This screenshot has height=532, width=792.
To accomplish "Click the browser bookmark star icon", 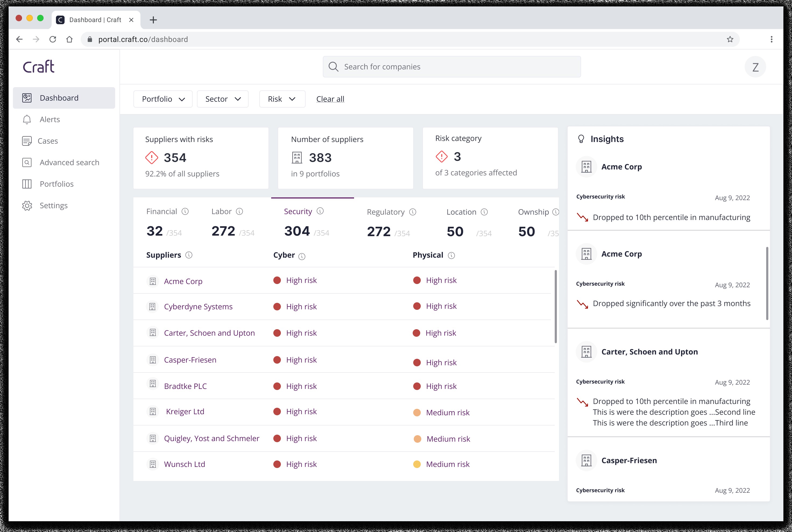I will pyautogui.click(x=730, y=39).
